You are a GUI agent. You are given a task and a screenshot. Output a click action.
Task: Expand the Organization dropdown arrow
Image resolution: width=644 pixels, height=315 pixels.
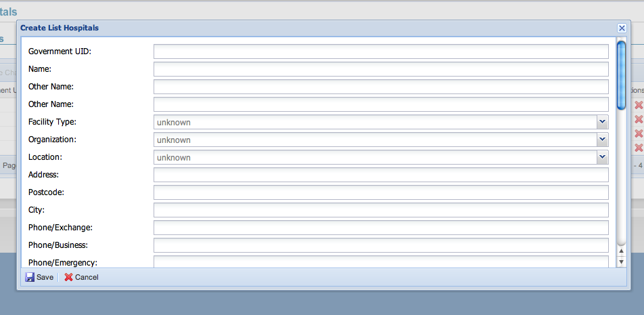pos(602,140)
